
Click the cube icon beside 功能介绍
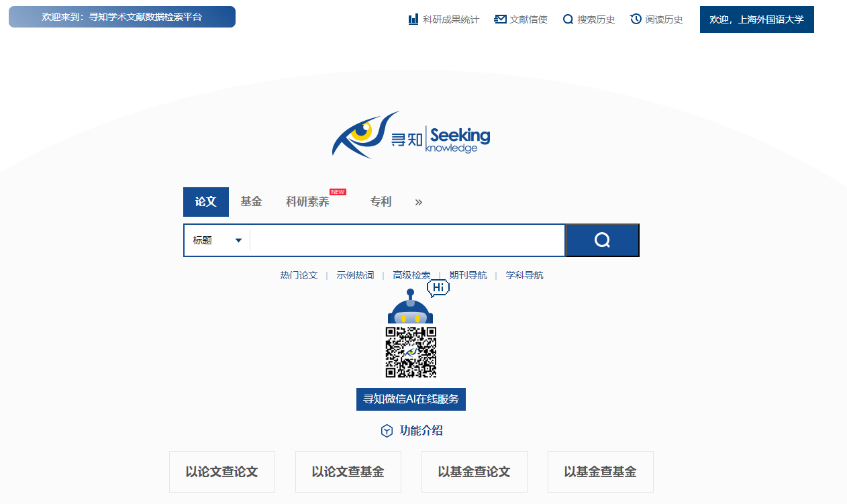coord(387,431)
